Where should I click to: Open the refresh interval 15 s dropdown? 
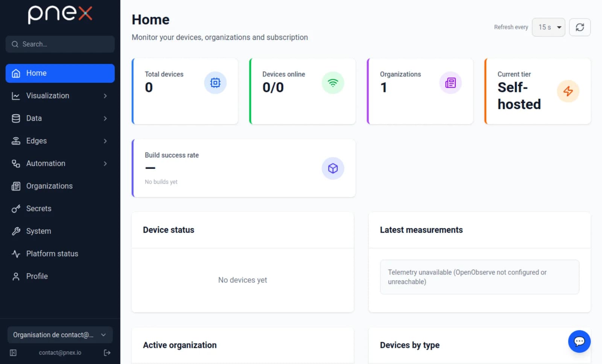(548, 27)
